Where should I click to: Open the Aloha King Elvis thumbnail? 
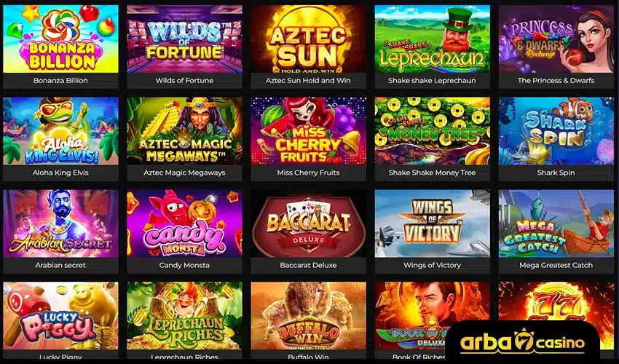tap(60, 131)
